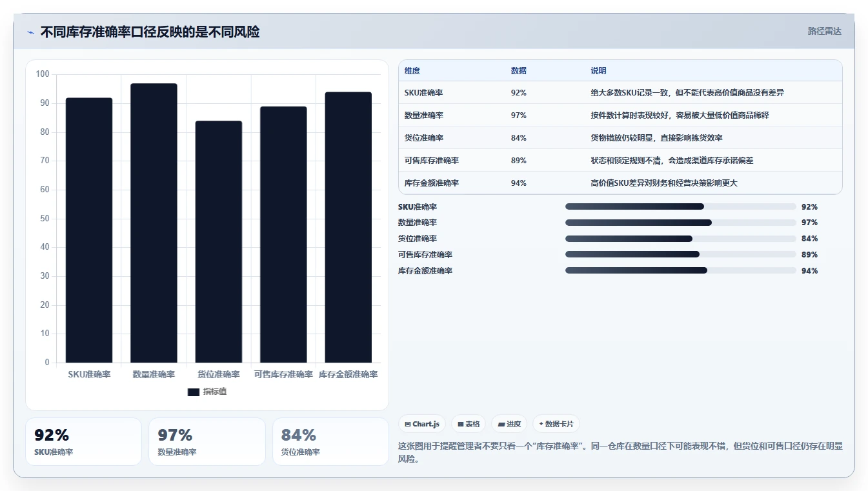Click the 说明 column header
Viewport: 868px width, 491px height.
598,71
